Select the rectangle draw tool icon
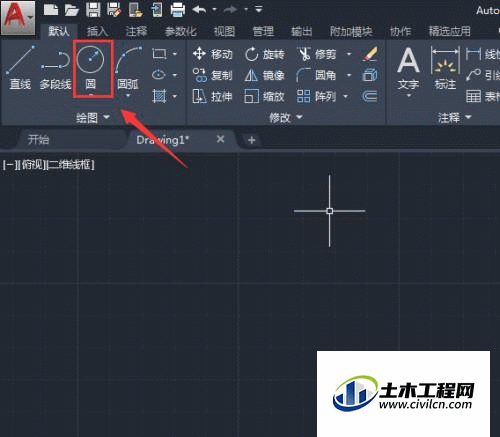Screen dimensions: 500x437 (x=159, y=54)
